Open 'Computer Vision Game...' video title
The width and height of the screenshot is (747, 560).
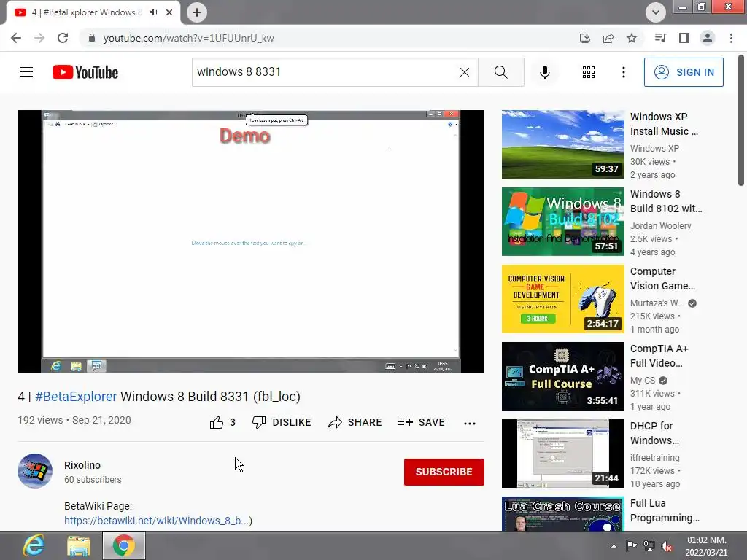pos(662,279)
